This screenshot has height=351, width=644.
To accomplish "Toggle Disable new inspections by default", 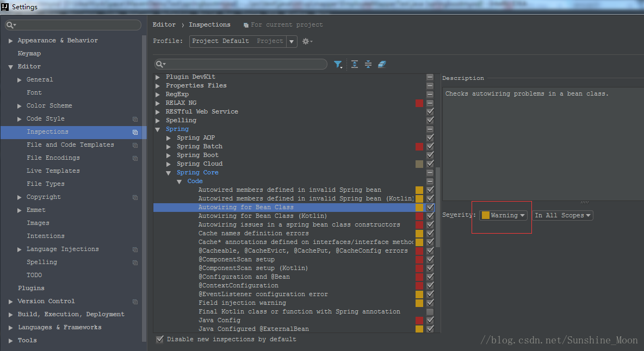I will coord(160,339).
